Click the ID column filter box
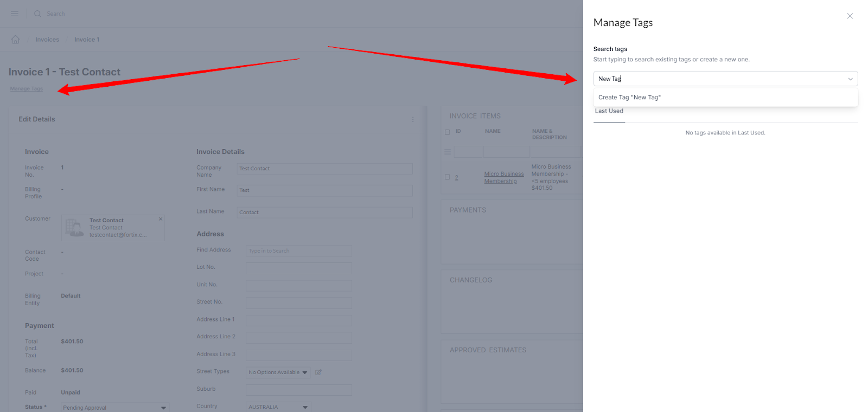 click(x=468, y=152)
